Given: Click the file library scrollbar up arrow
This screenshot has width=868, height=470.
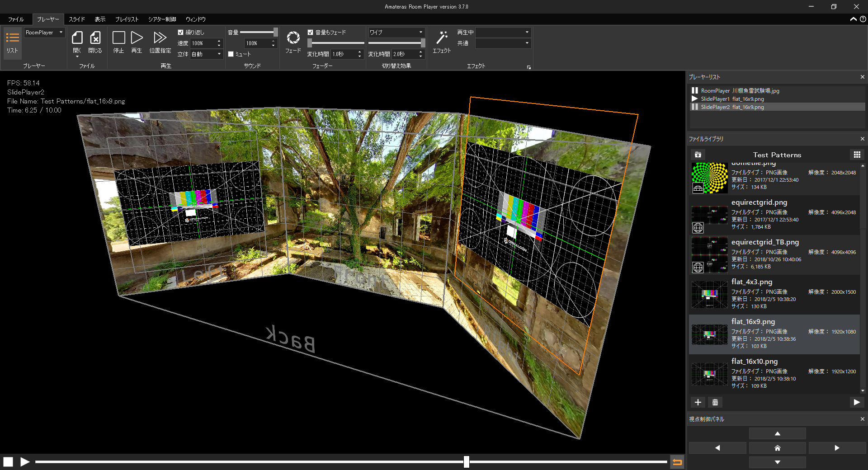Looking at the screenshot, I should click(x=863, y=166).
